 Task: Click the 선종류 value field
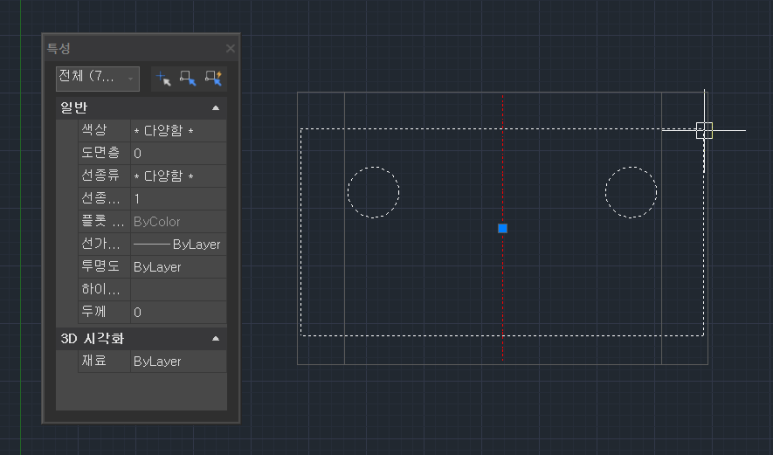[178, 176]
